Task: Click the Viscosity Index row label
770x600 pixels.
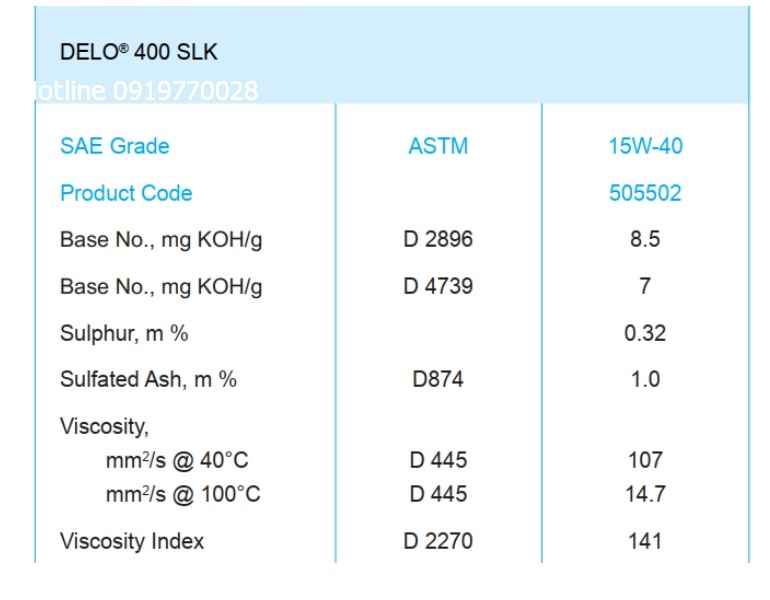Action: click(x=132, y=542)
